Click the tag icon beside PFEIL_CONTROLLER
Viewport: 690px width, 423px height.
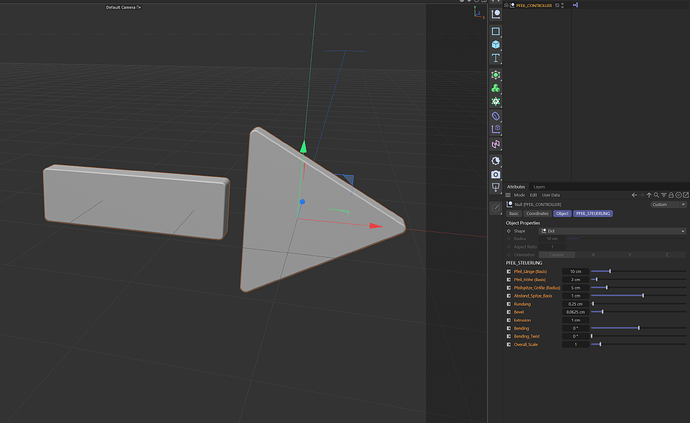[x=575, y=5]
